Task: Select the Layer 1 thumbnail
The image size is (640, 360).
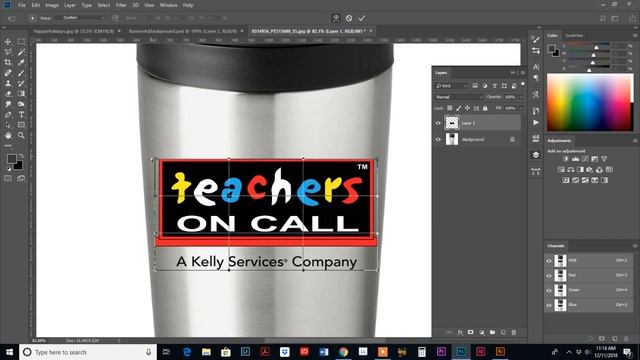Action: pos(451,123)
